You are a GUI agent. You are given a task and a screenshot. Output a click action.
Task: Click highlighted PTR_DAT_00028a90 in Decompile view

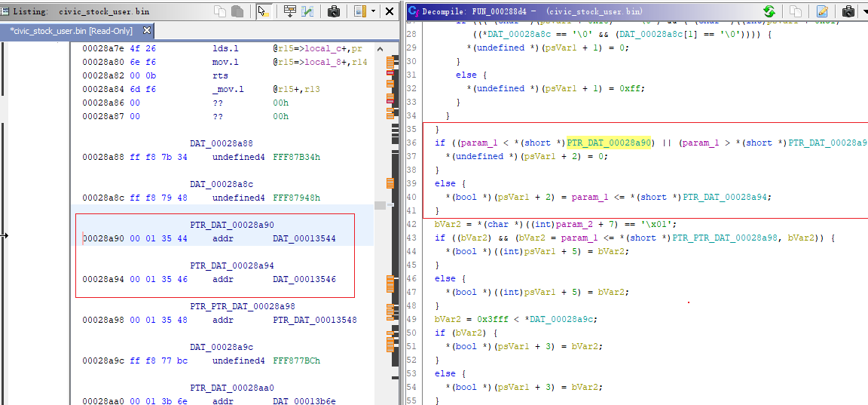pos(610,143)
